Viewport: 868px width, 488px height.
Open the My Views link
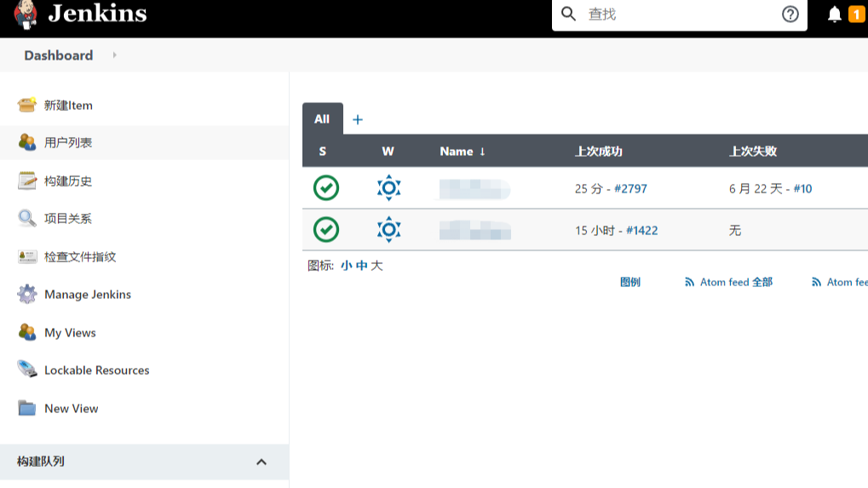click(71, 332)
